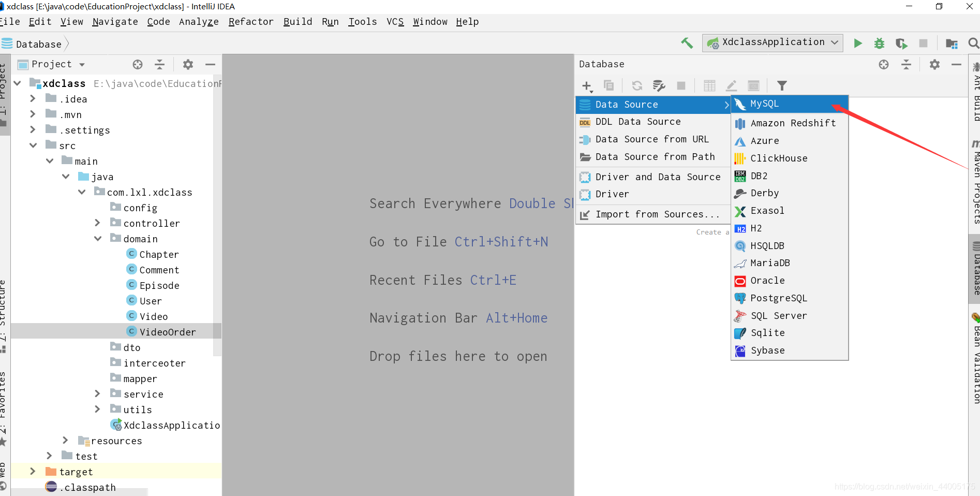Viewport: 980px width, 496px height.
Task: Expand the controller package
Action: pyautogui.click(x=97, y=223)
